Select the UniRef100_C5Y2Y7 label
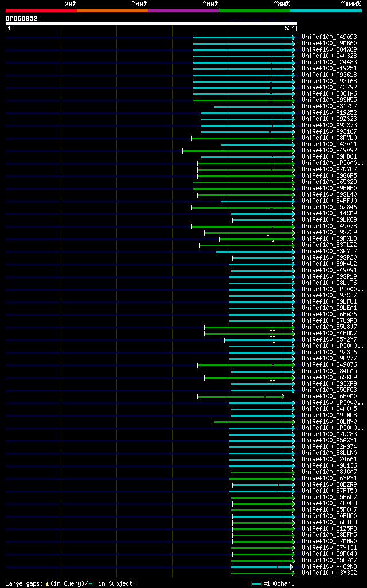Screen dimensions: 367x588 tap(330, 340)
